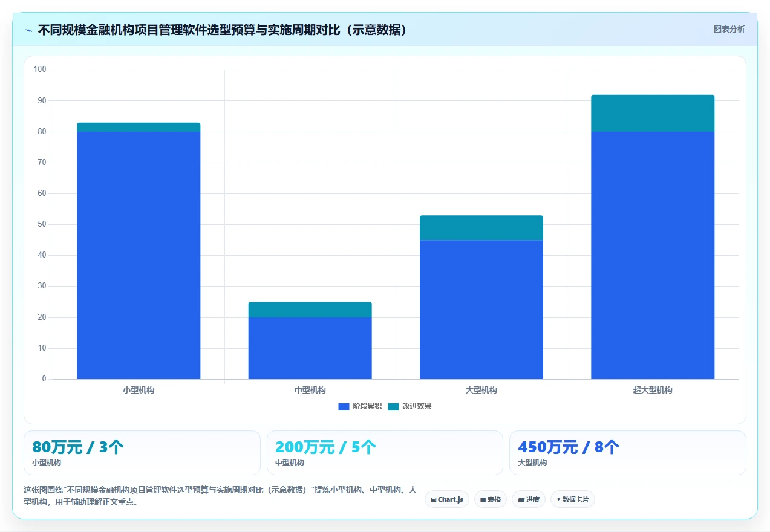This screenshot has width=770, height=532.
Task: Click the chart title heading text
Action: pos(223,30)
